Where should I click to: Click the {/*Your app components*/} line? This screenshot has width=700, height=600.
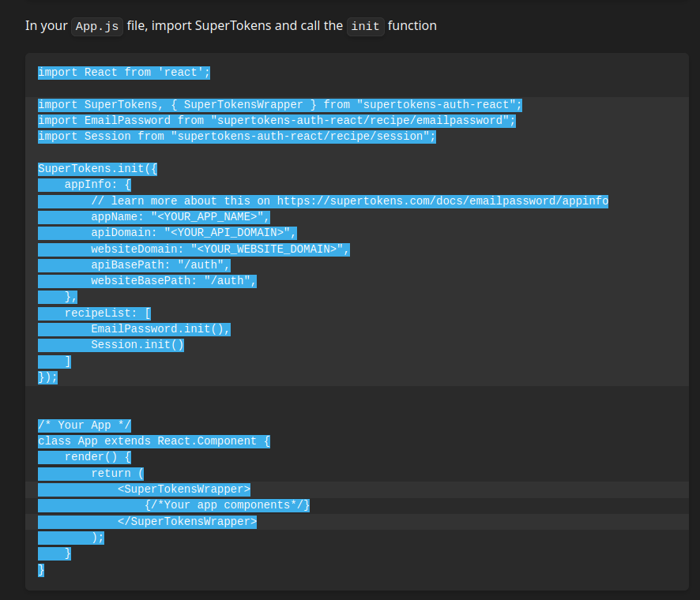tap(227, 505)
